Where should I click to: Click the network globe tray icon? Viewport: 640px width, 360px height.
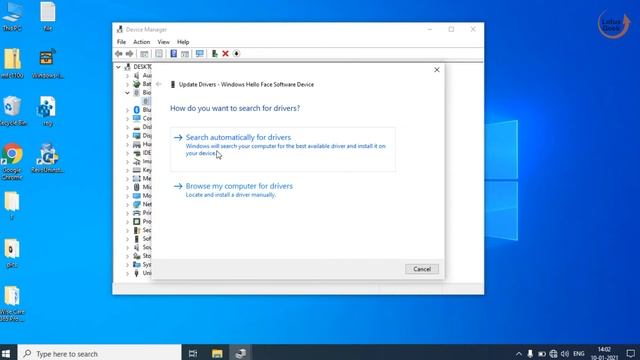(x=553, y=353)
